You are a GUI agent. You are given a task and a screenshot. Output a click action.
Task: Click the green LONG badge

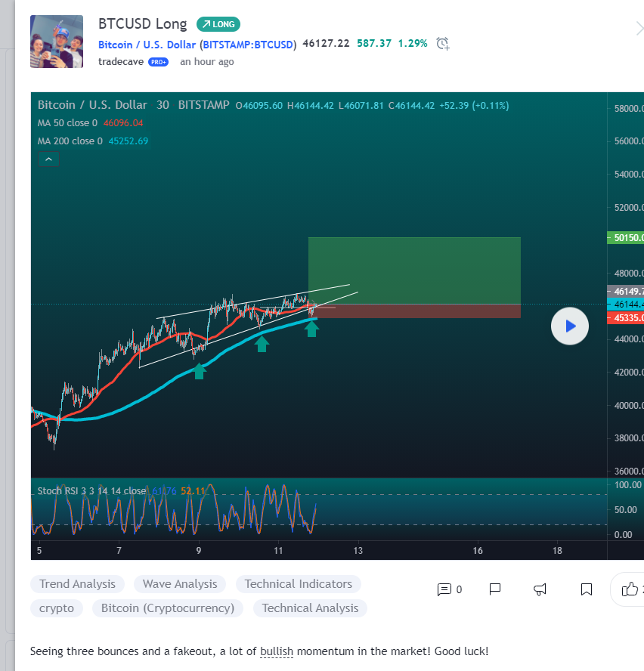point(218,24)
